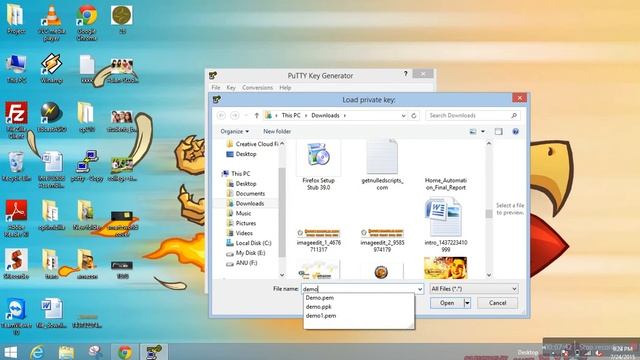
Task: Click the Cancel button
Action: (498, 303)
